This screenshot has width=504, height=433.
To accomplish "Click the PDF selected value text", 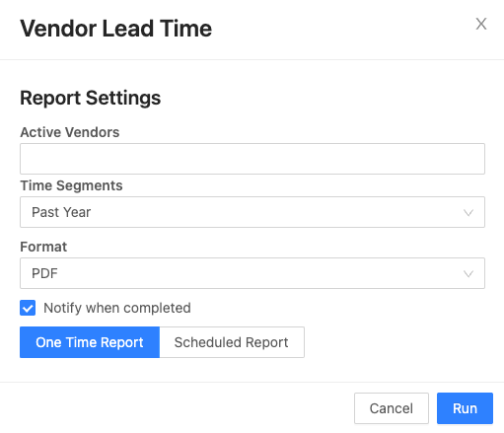I will tap(44, 273).
